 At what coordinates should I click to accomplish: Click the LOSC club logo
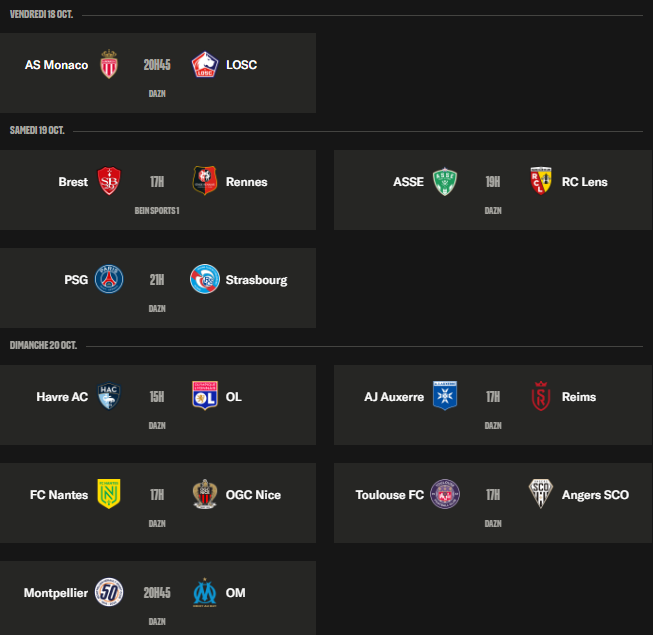coord(205,65)
